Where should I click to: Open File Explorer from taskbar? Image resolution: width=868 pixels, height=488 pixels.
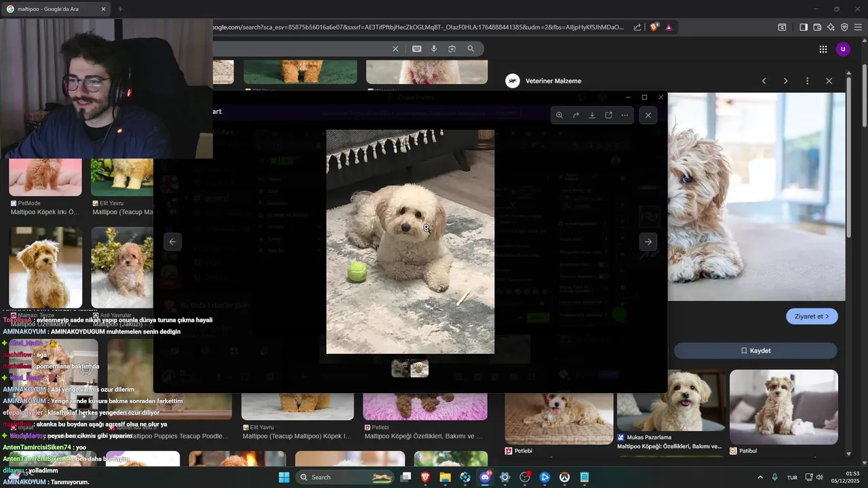tap(445, 477)
